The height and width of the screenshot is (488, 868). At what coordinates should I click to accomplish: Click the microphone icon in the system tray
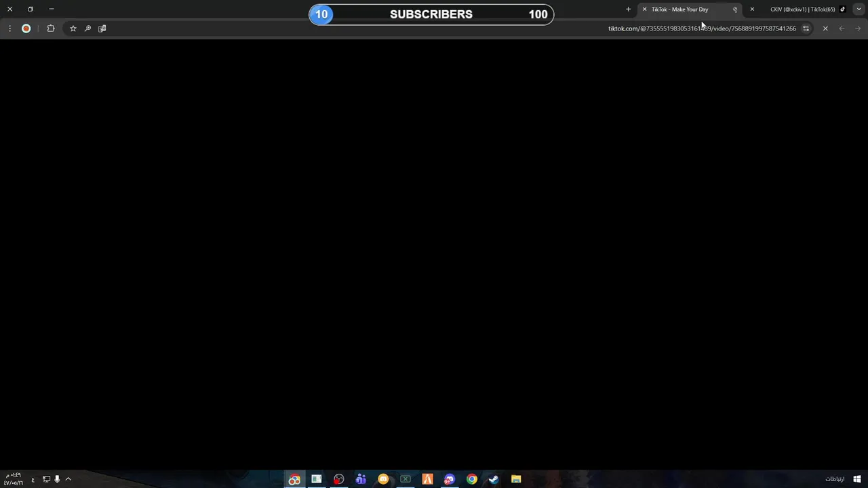(57, 479)
